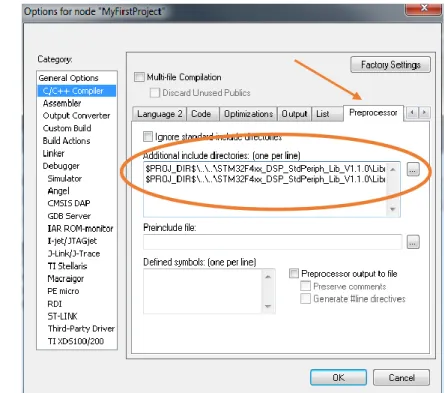Image resolution: width=445 pixels, height=393 pixels.
Task: Show previous tabs with left arrow
Action: [412, 112]
